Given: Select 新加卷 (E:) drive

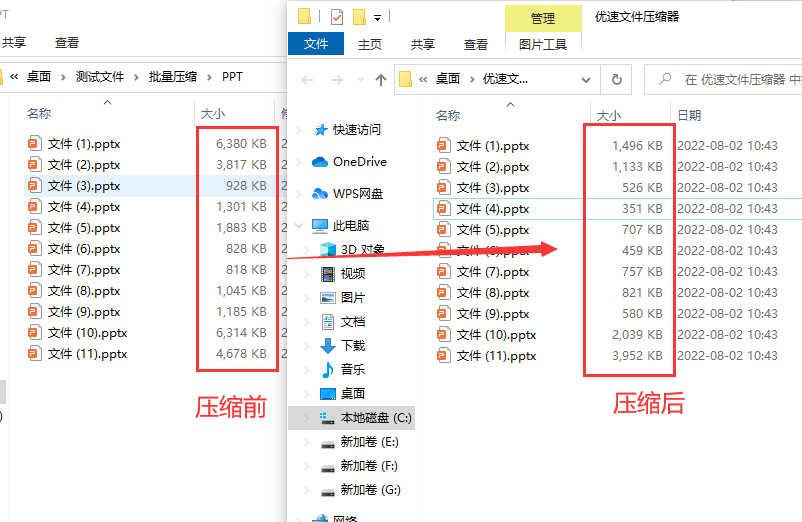Looking at the screenshot, I should 369,442.
